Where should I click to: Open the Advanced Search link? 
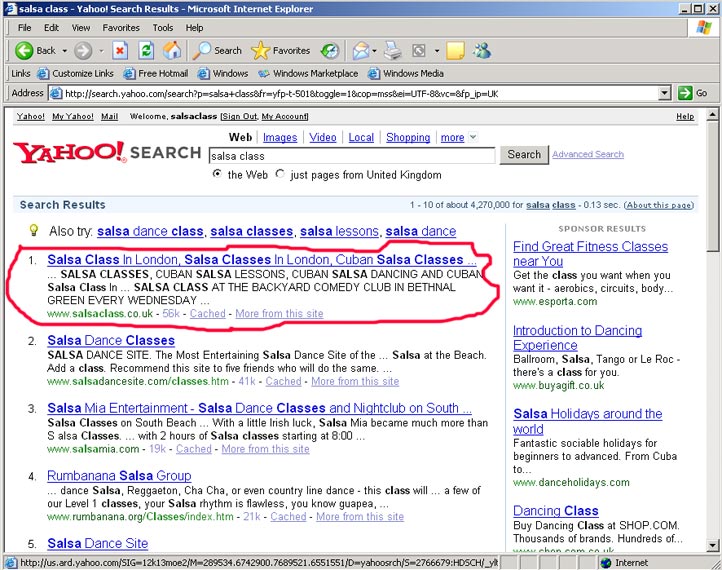(588, 155)
